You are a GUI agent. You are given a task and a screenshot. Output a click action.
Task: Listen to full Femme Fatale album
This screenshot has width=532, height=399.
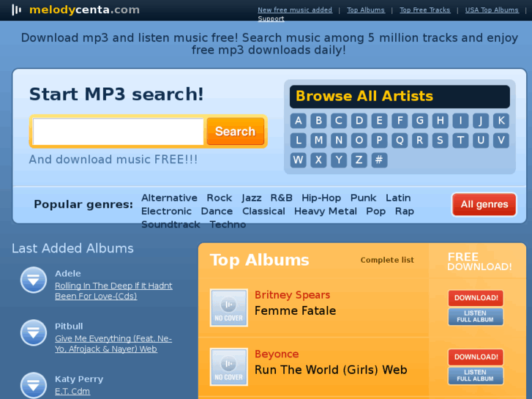[476, 316]
